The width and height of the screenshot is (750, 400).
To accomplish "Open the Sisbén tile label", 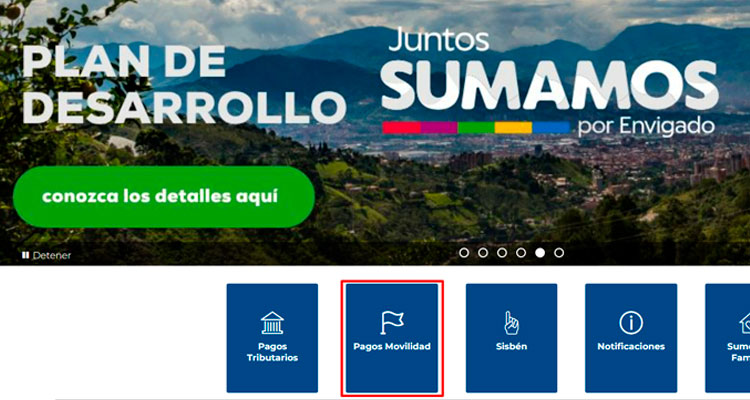I will tap(511, 346).
